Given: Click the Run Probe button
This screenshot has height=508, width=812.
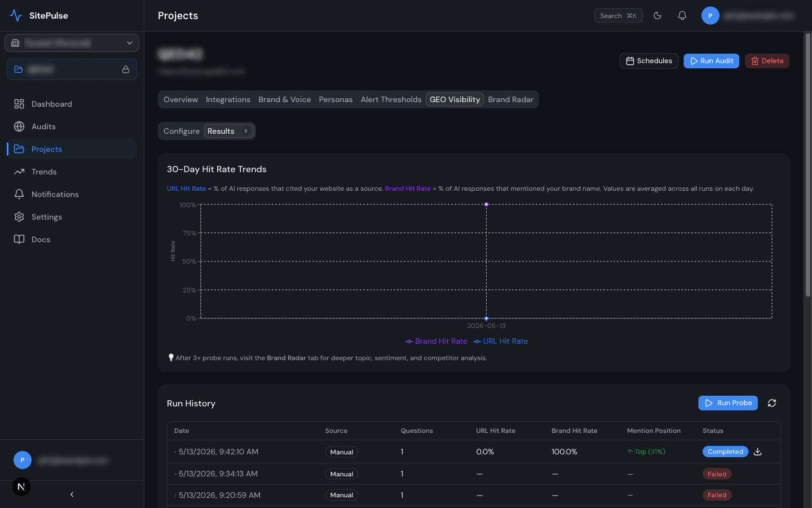Looking at the screenshot, I should click(728, 403).
